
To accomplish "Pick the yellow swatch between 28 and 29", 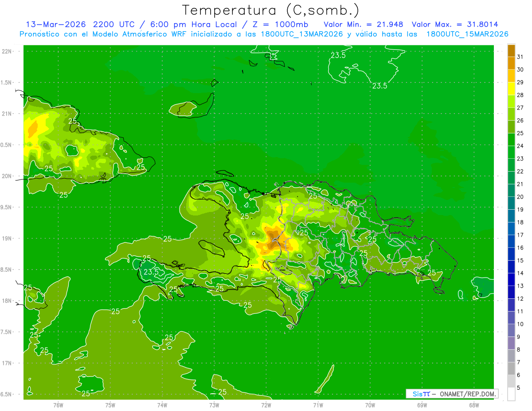I will click(511, 89).
